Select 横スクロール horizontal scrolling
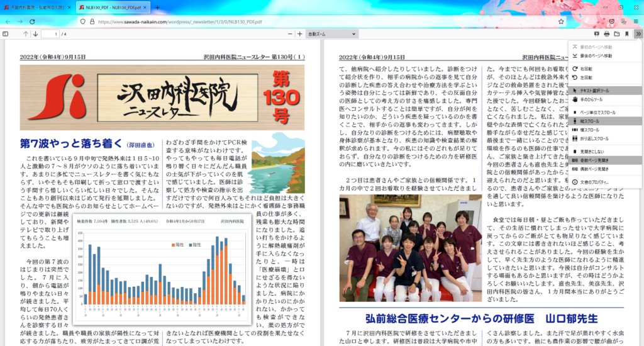 (x=605, y=130)
